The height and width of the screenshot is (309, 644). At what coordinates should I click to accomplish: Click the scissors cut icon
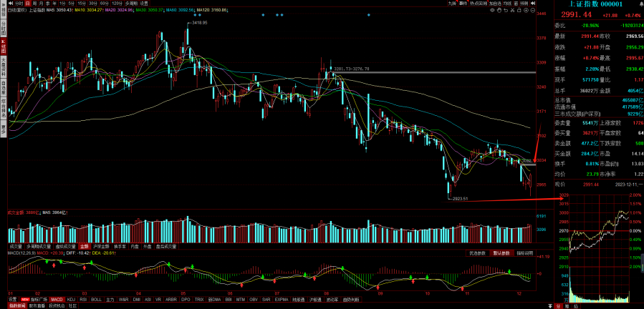[513, 10]
